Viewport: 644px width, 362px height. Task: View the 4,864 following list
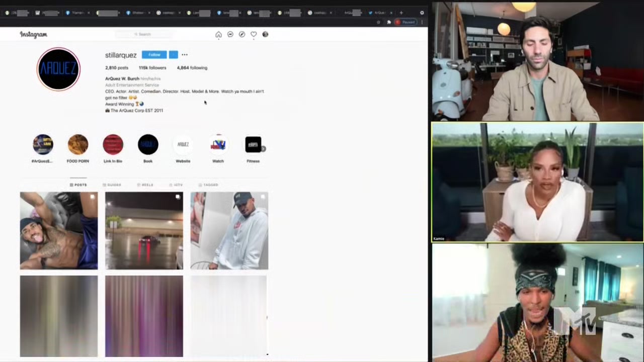192,68
